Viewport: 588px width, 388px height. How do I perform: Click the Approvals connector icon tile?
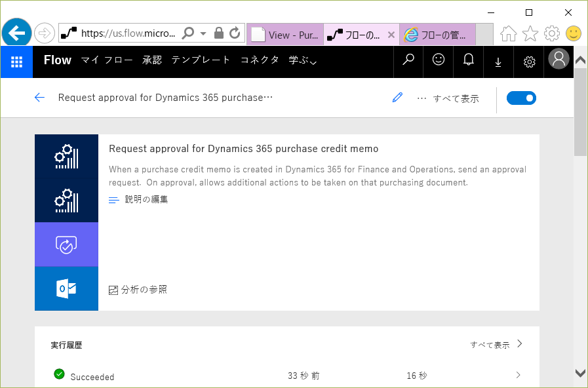[66, 244]
